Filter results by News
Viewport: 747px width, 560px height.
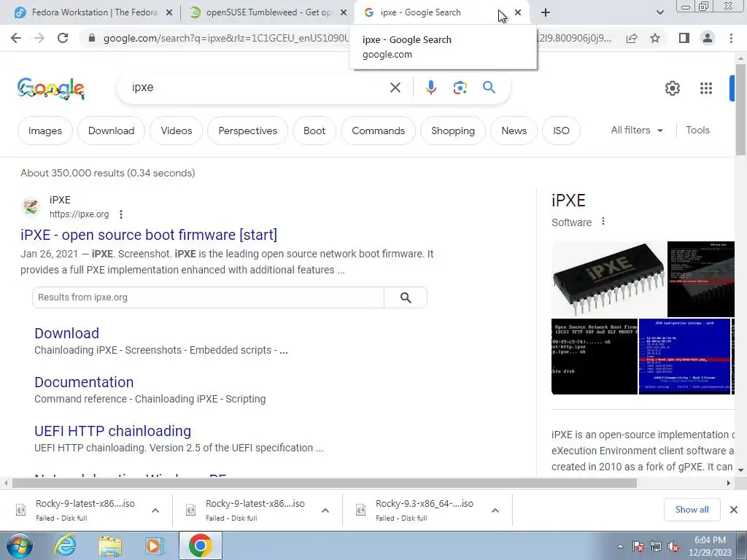click(x=514, y=131)
